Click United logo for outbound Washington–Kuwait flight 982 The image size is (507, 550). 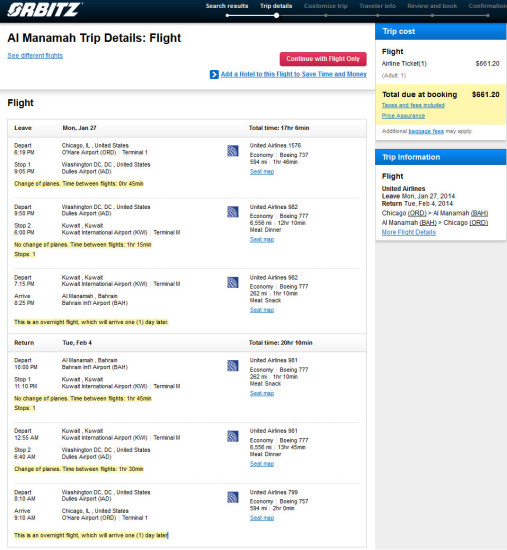[x=233, y=212]
